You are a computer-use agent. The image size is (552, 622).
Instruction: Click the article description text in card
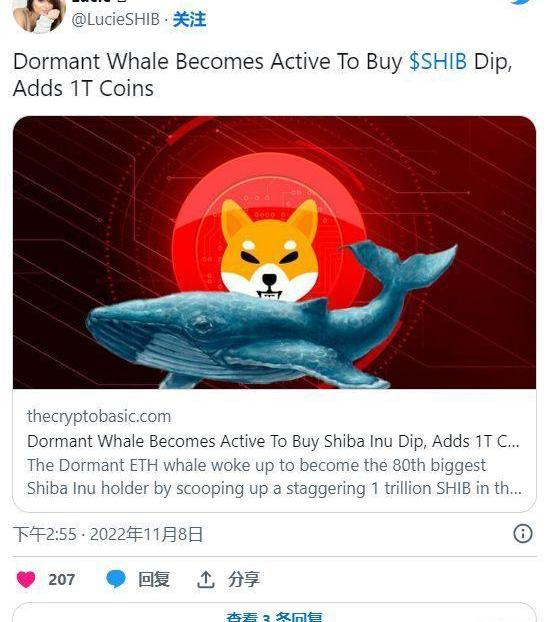[274, 476]
